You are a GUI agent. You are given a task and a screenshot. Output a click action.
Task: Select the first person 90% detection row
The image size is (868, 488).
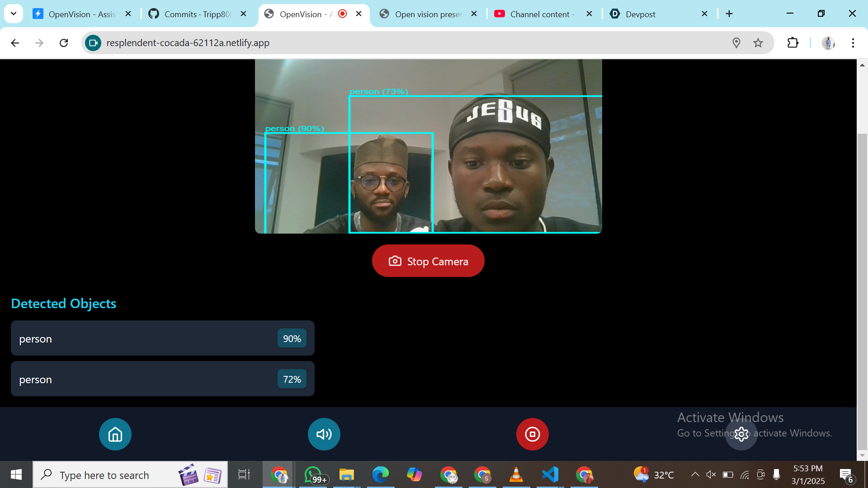(162, 338)
